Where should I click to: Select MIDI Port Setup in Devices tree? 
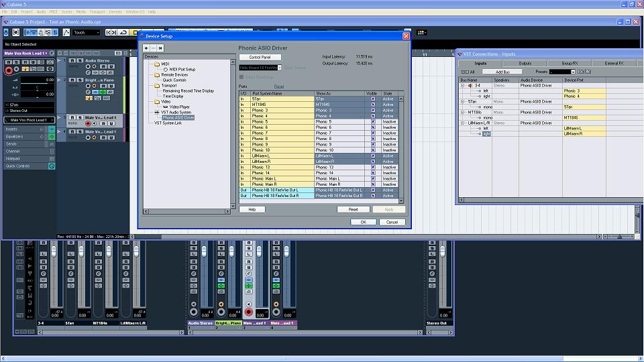pos(182,69)
